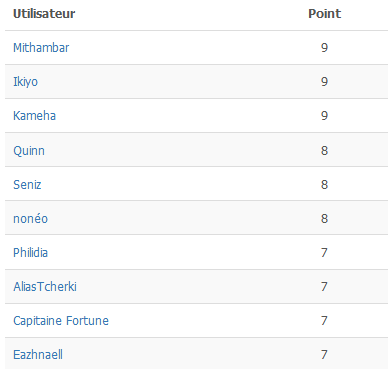
Task: Select Philidia's score of 7
Action: point(324,253)
